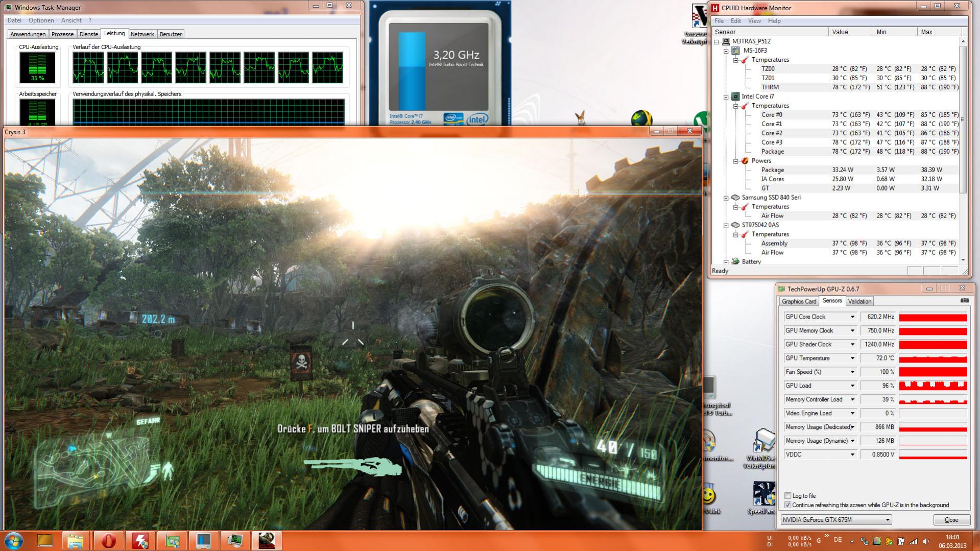Select the red lightning bolt taskbar icon
The height and width of the screenshot is (551, 980).
coord(140,541)
